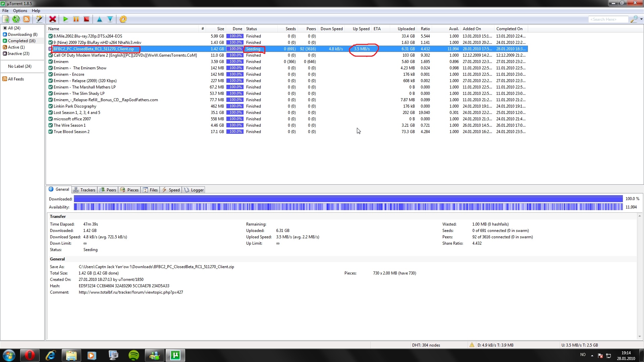
Task: Click the green Start torrent icon
Action: 66,19
